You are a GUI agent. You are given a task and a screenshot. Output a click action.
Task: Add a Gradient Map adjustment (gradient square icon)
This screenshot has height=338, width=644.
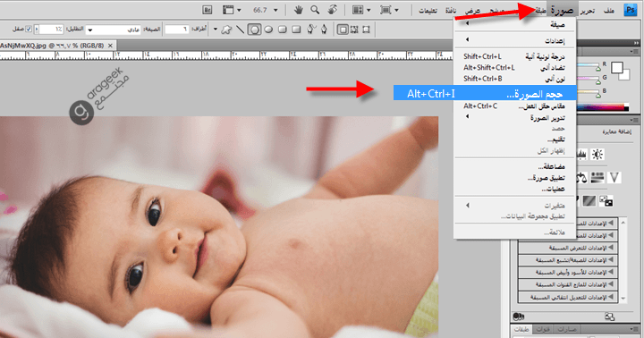[x=589, y=201]
